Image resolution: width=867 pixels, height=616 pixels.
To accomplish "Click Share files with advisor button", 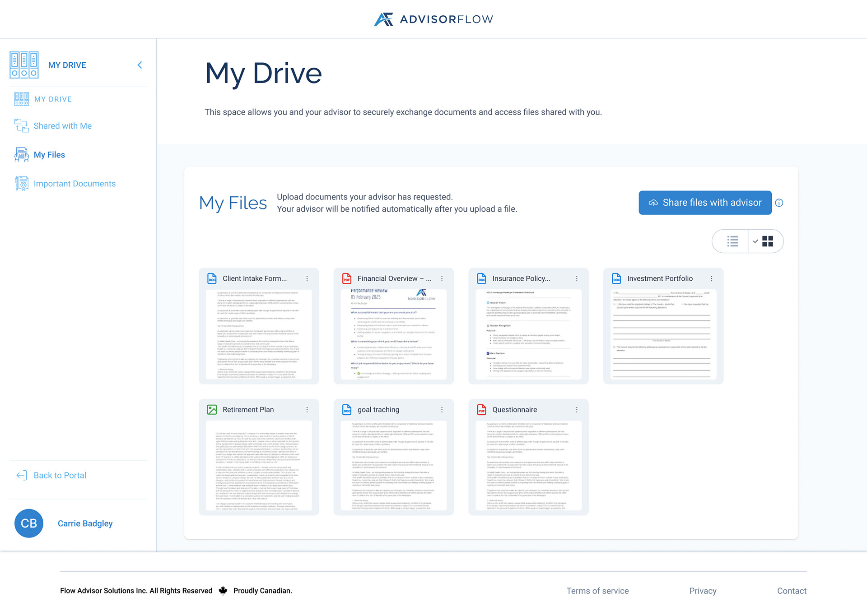I will pyautogui.click(x=705, y=203).
